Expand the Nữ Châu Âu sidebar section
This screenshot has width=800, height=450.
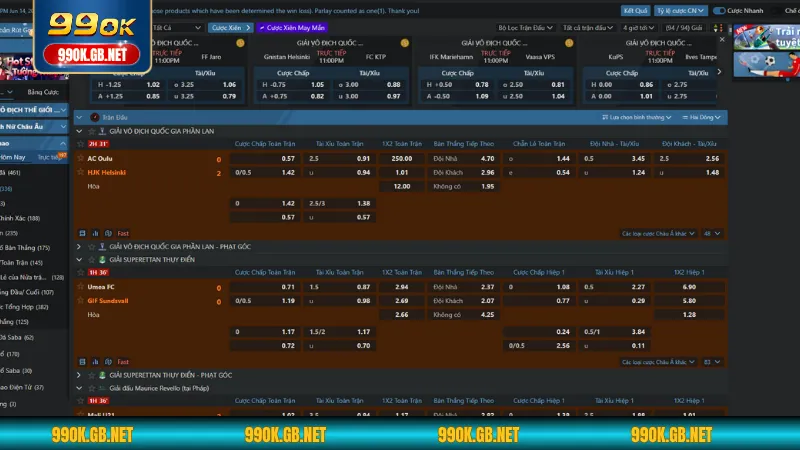click(34, 126)
